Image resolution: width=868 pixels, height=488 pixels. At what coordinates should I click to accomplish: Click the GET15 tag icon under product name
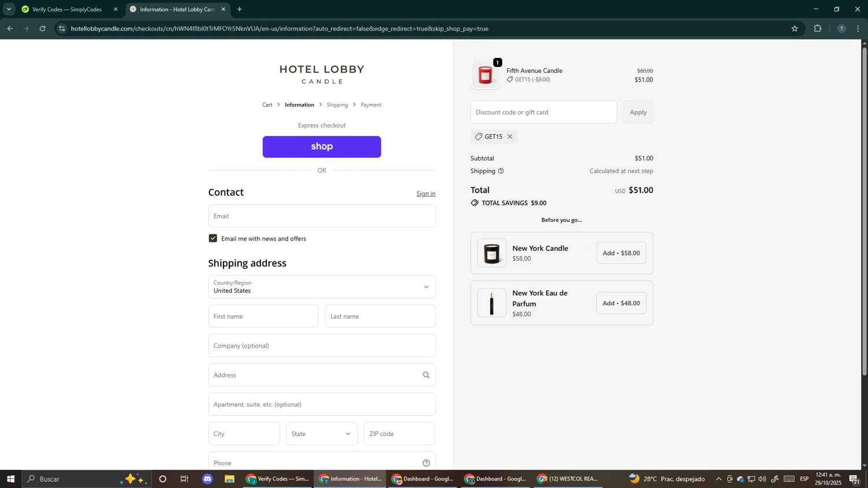click(510, 80)
